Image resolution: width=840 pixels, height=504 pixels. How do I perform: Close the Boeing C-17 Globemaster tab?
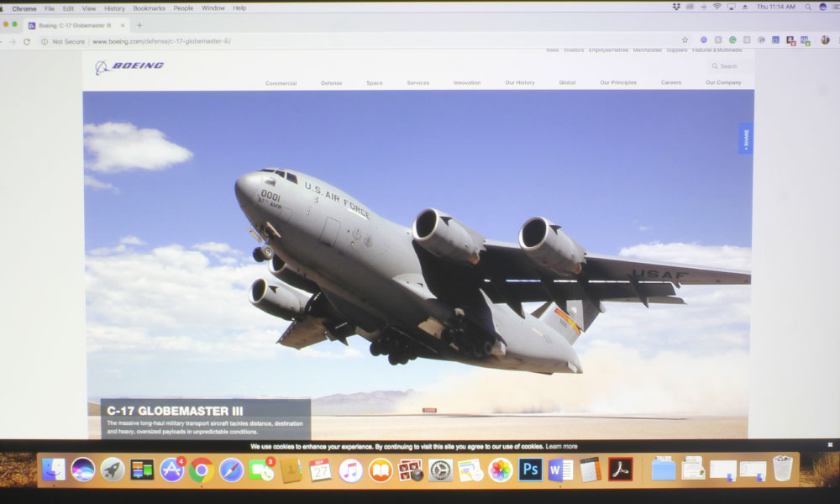coord(123,25)
